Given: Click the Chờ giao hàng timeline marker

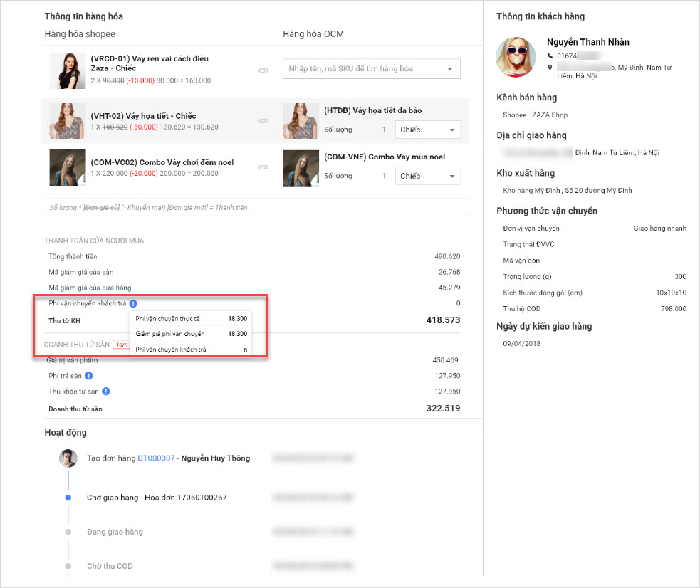Looking at the screenshot, I should [68, 498].
